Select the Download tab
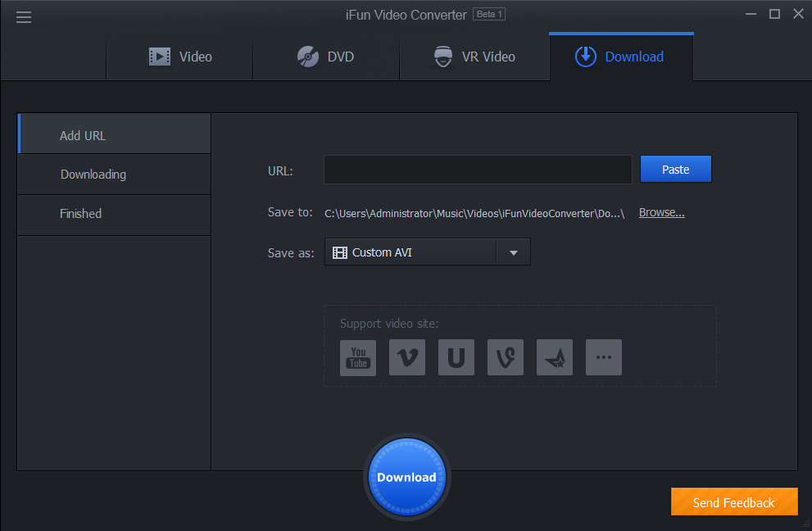The width and height of the screenshot is (812, 531). click(621, 57)
